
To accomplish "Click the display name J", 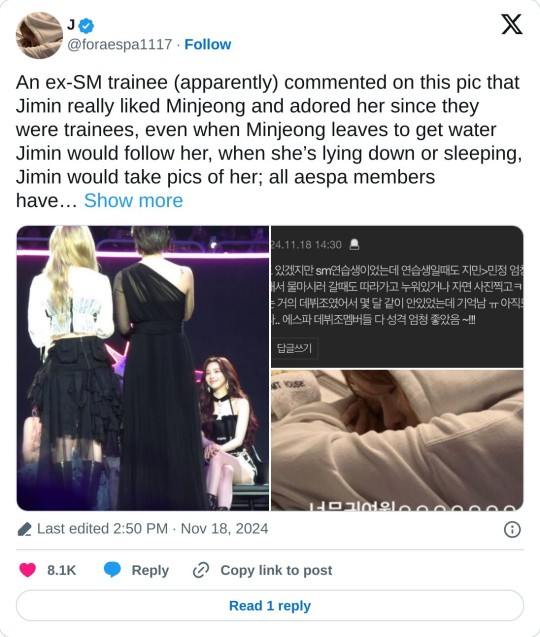I will click(x=71, y=26).
